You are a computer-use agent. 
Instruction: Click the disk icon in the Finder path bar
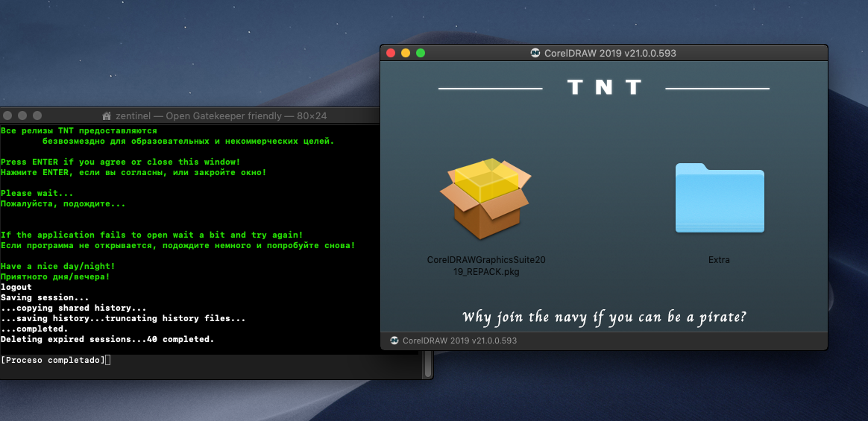(x=394, y=341)
